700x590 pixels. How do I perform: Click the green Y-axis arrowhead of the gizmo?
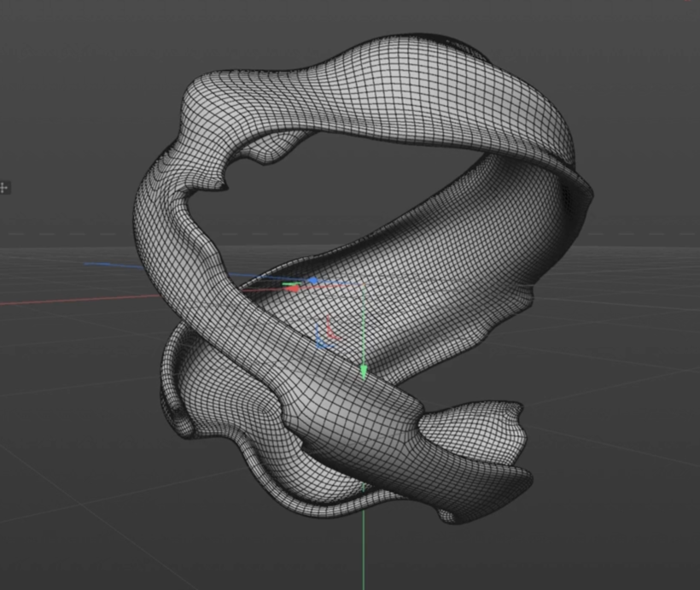(x=364, y=372)
